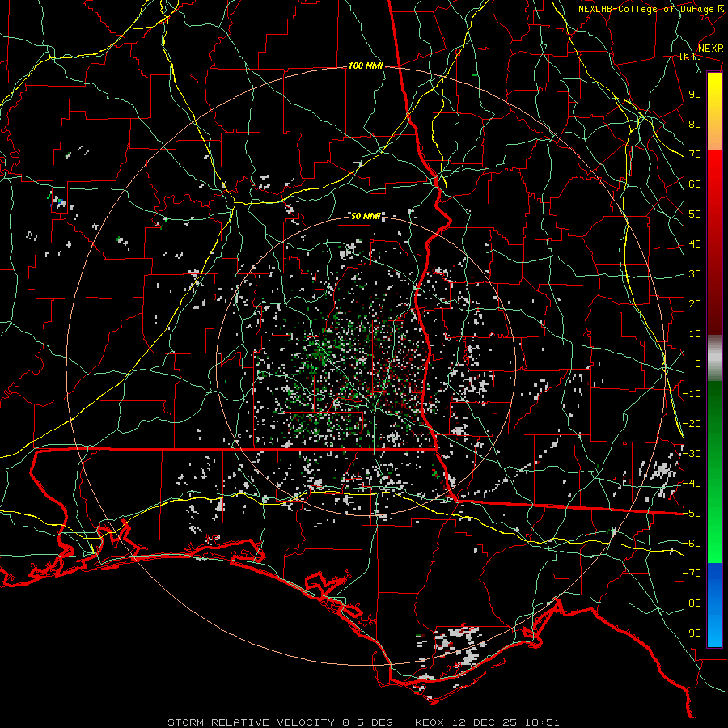The width and height of the screenshot is (728, 728).
Task: Click the "-60" value on the velocity scale
Action: [692, 544]
